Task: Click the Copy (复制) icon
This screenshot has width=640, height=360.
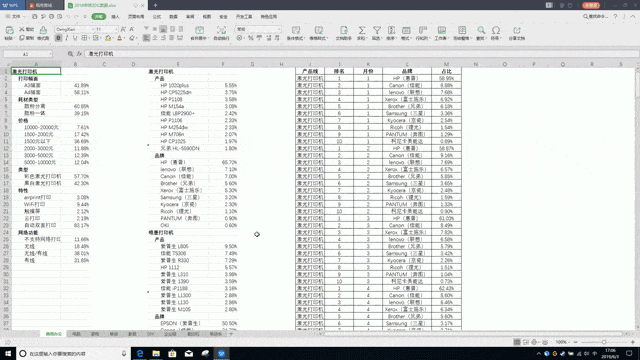Action: [x=22, y=38]
